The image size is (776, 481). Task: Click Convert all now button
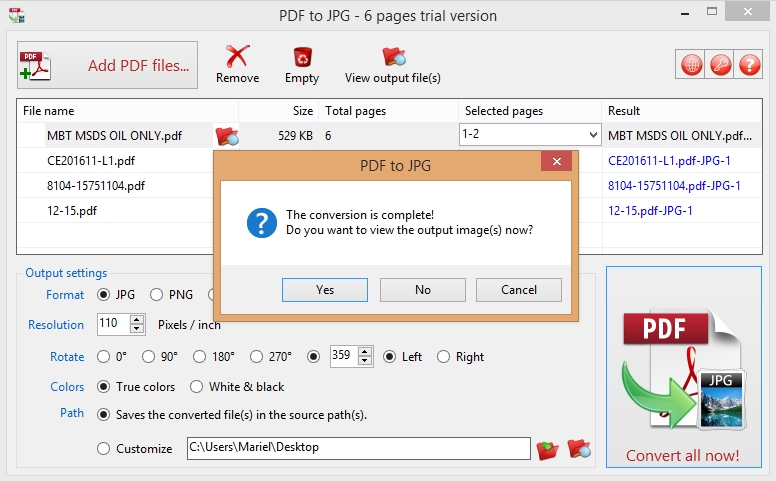[684, 367]
